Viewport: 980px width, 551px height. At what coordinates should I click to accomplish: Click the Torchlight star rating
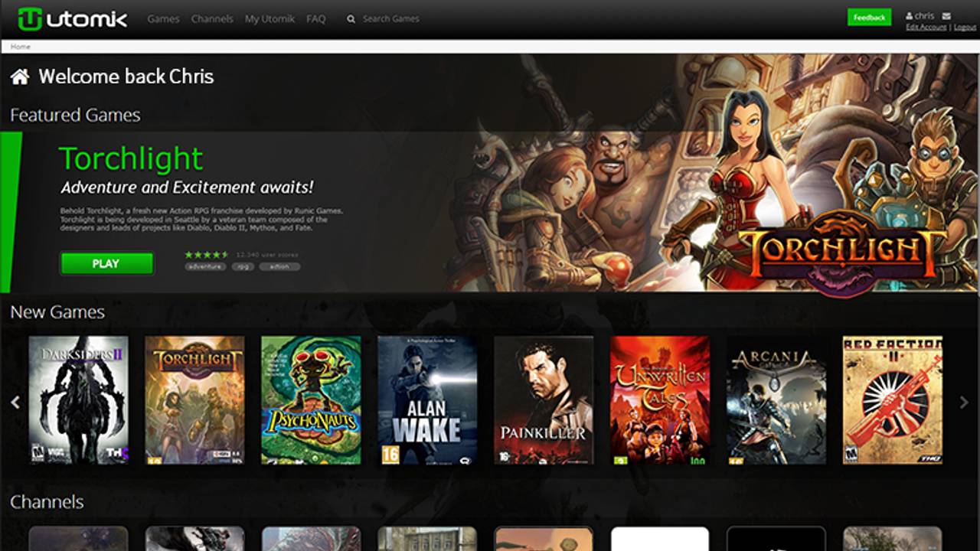(206, 254)
